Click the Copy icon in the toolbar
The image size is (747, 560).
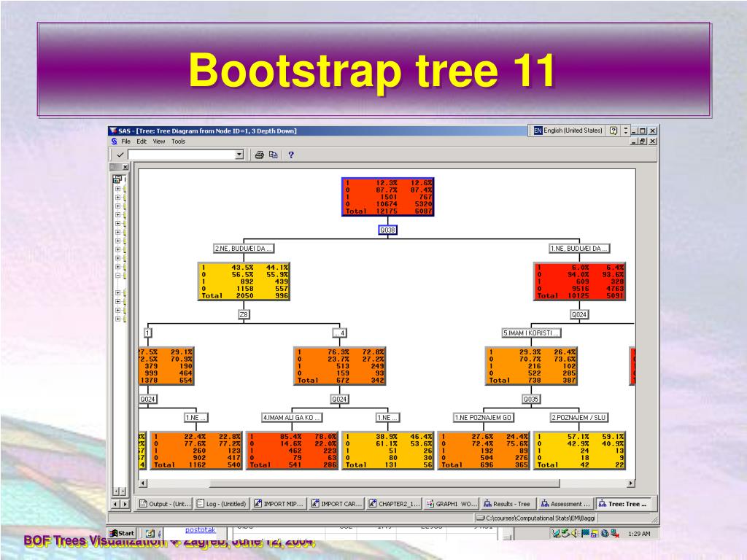[x=274, y=155]
